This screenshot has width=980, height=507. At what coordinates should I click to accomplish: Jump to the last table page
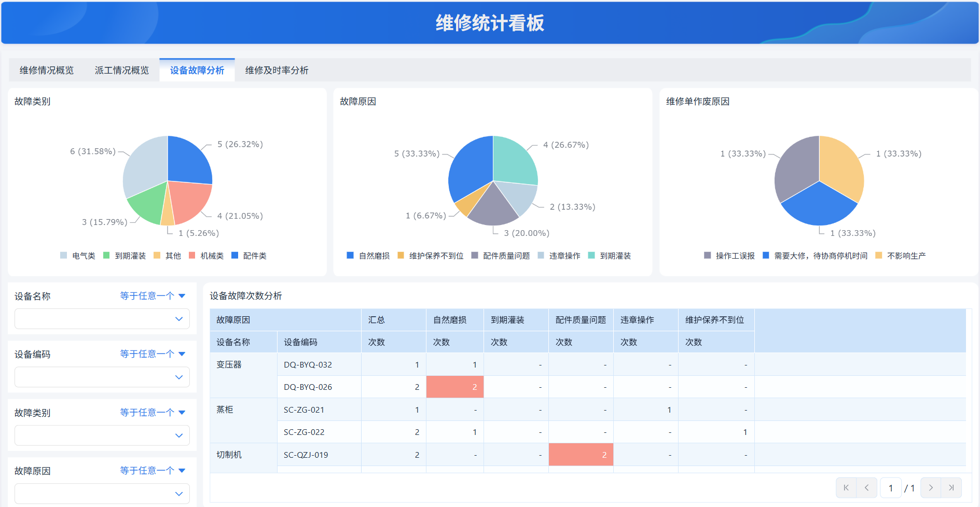951,488
